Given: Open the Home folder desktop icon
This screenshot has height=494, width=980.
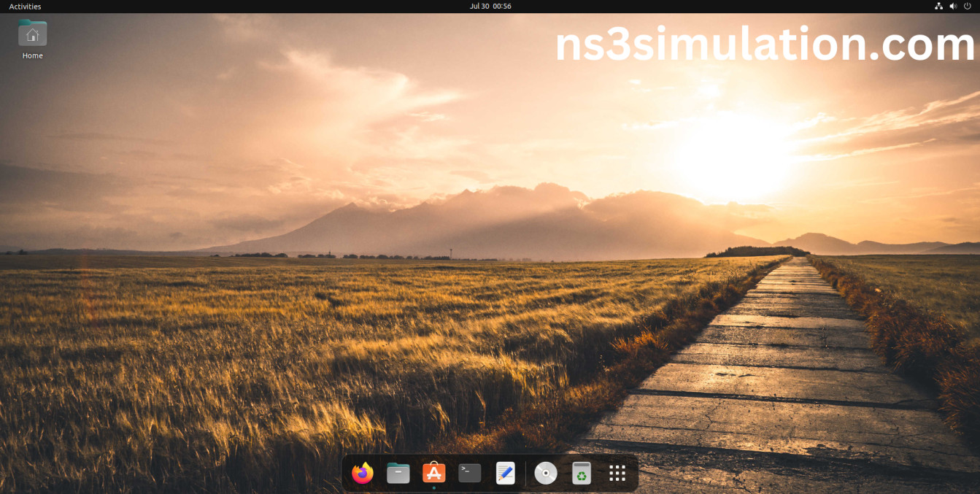Looking at the screenshot, I should coord(32,34).
